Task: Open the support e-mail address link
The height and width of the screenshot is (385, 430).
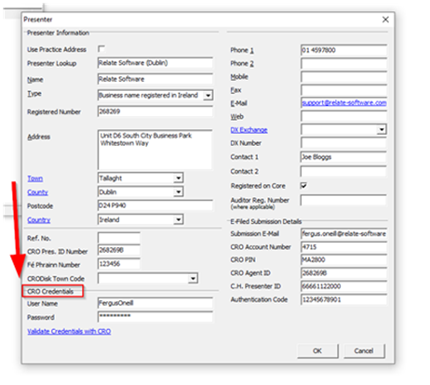Action: pyautogui.click(x=344, y=103)
